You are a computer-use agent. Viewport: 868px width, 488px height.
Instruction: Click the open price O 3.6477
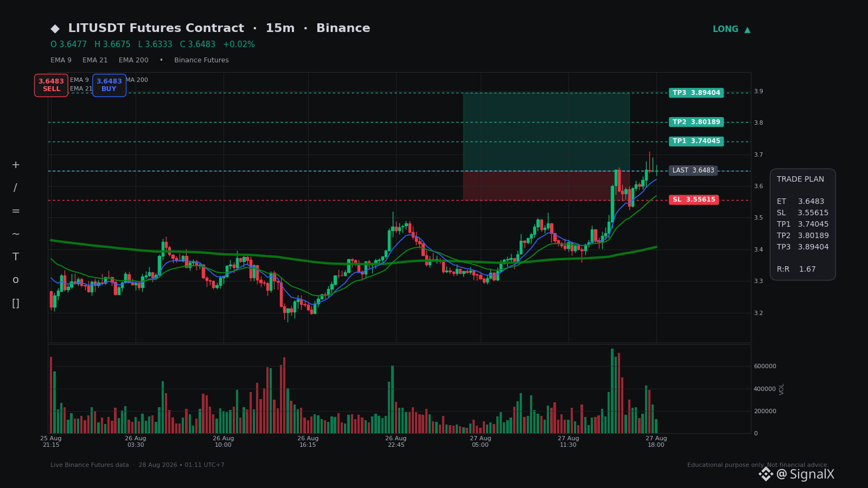[x=68, y=44]
